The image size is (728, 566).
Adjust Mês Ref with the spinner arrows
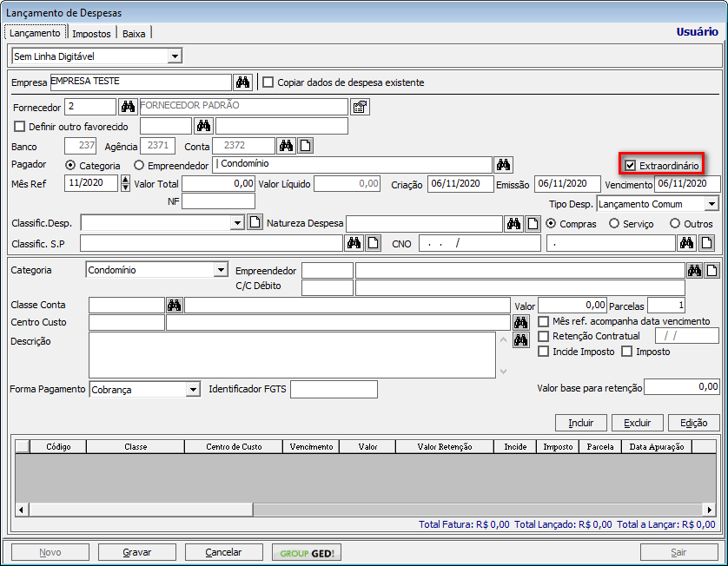point(125,183)
